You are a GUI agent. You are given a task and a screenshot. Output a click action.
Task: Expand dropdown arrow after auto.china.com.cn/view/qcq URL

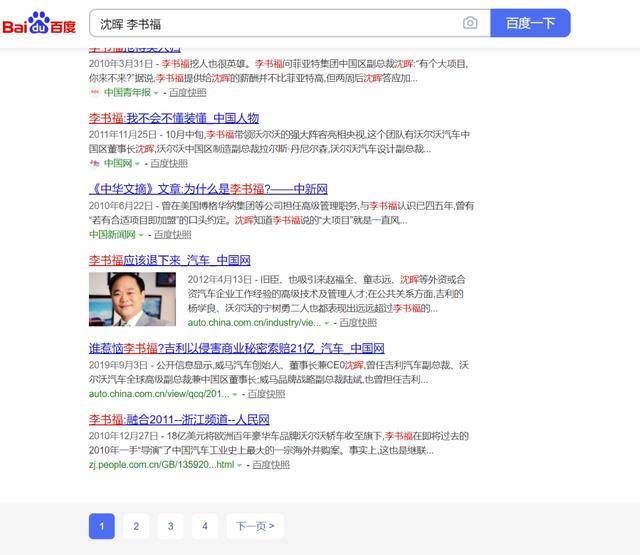[x=235, y=395]
